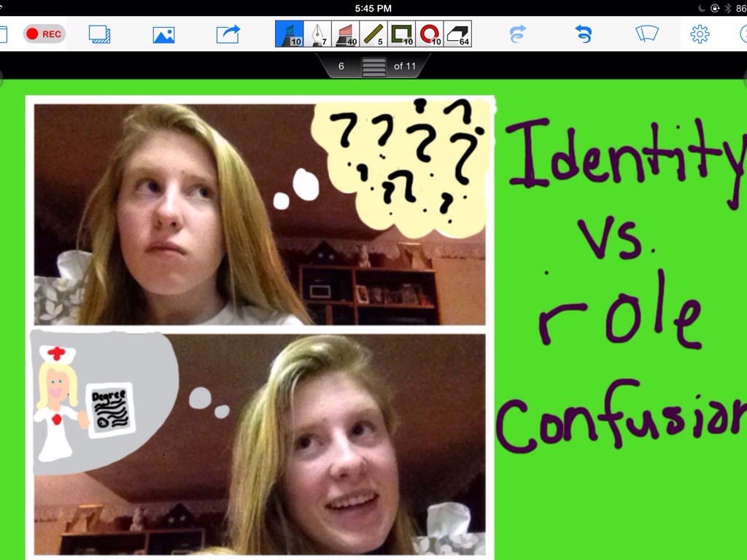Select the blue marker tool

tap(289, 34)
